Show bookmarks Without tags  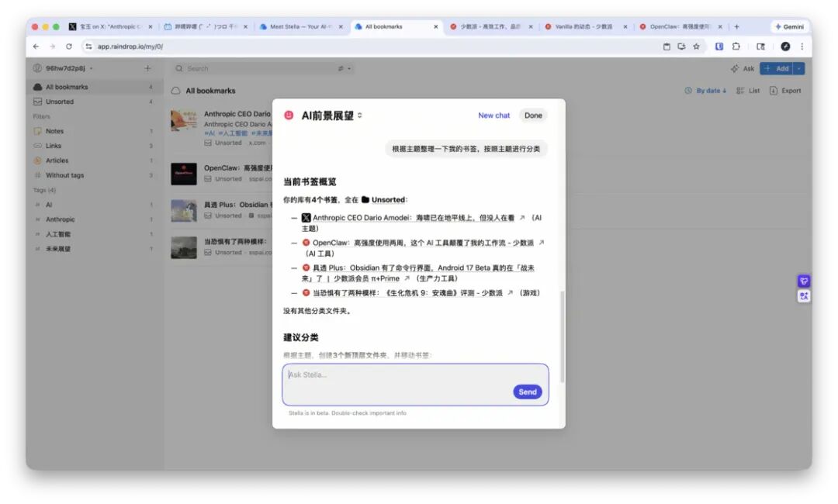pyautogui.click(x=94, y=175)
